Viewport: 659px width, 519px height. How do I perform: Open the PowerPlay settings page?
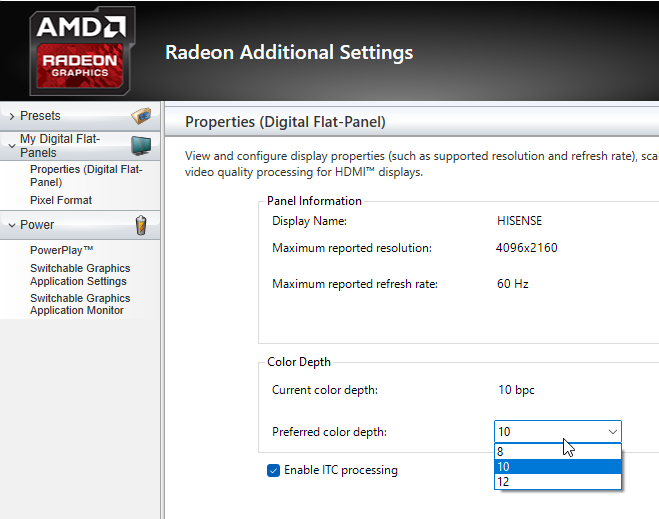point(61,250)
